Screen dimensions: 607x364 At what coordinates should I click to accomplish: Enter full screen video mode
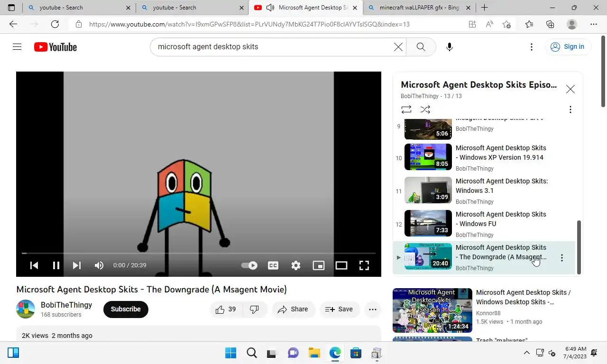pos(364,265)
